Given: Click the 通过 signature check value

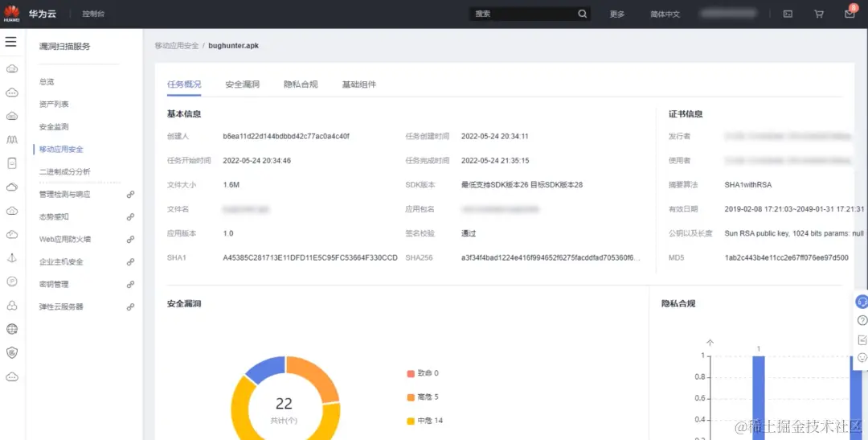Looking at the screenshot, I should click(469, 233).
